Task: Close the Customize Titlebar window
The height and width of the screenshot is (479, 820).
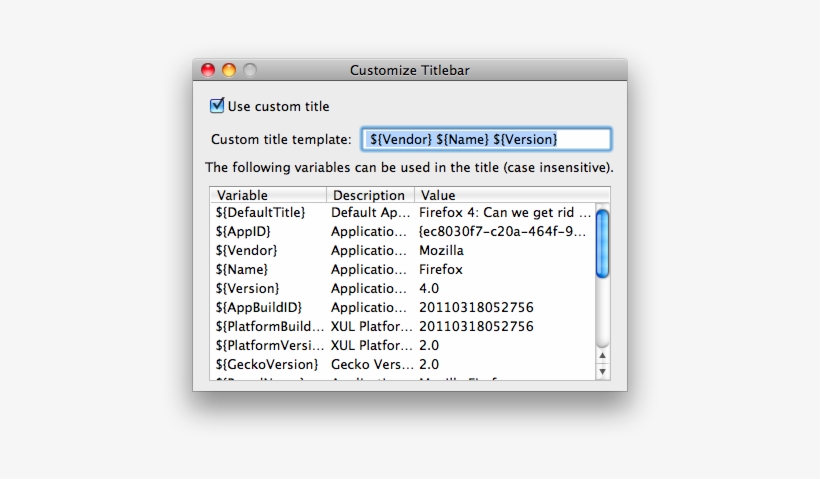Action: pyautogui.click(x=208, y=70)
